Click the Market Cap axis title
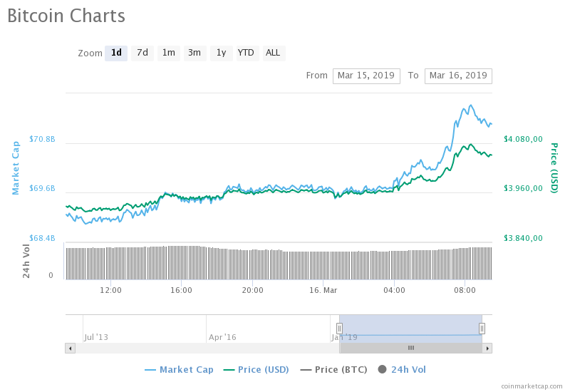570x392 pixels. (15, 168)
